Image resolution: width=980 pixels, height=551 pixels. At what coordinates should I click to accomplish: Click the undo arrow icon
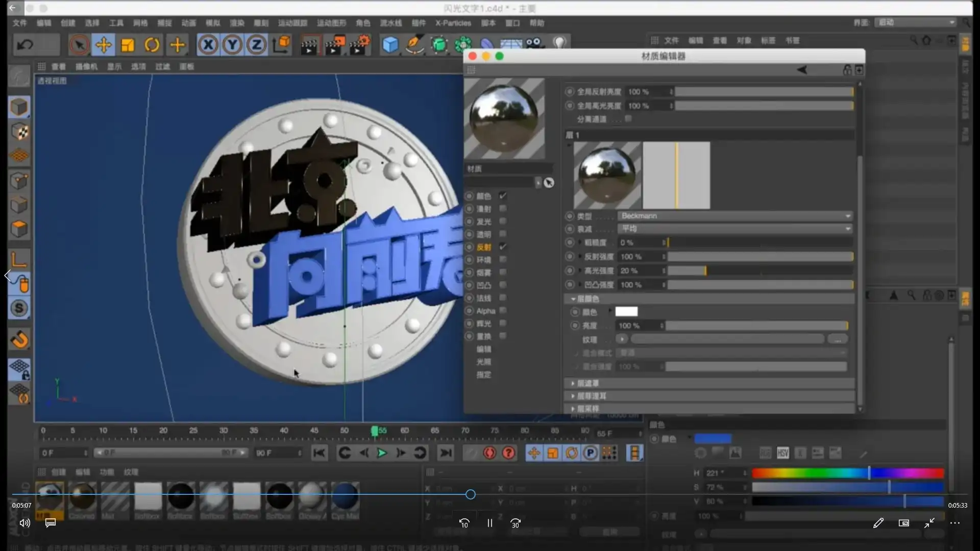pos(24,45)
